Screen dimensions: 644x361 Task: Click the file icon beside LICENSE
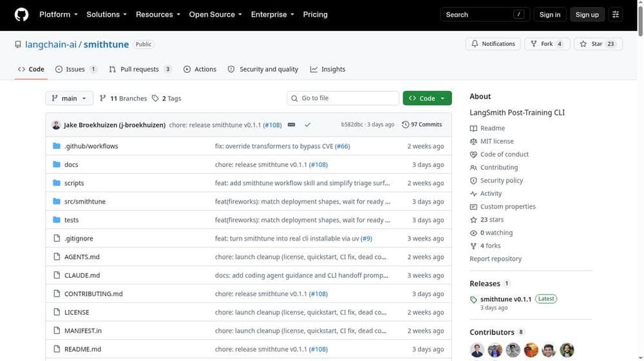pyautogui.click(x=57, y=312)
